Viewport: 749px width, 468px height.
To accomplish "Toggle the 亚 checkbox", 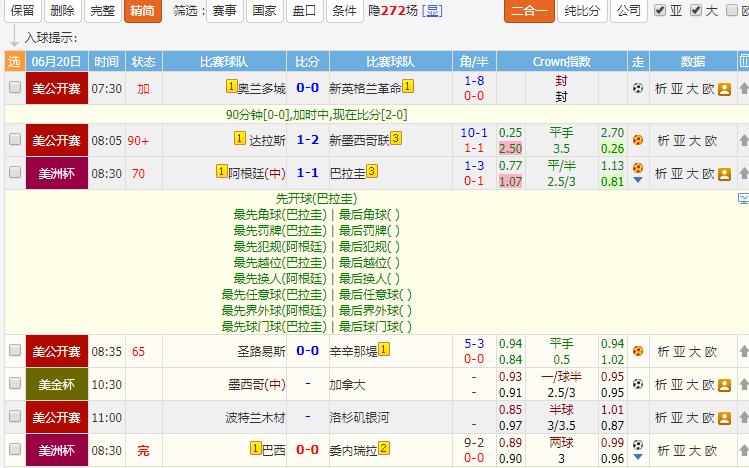I will coord(660,10).
